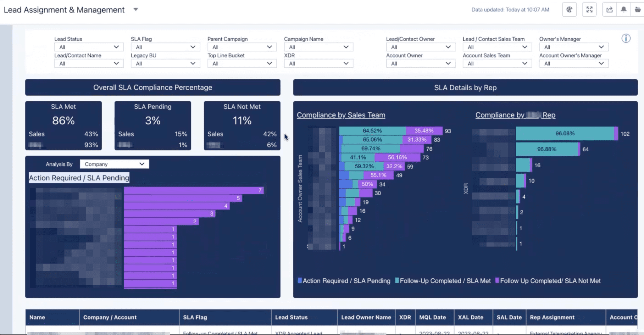
Task: Click the share/export icon
Action: 610,9
